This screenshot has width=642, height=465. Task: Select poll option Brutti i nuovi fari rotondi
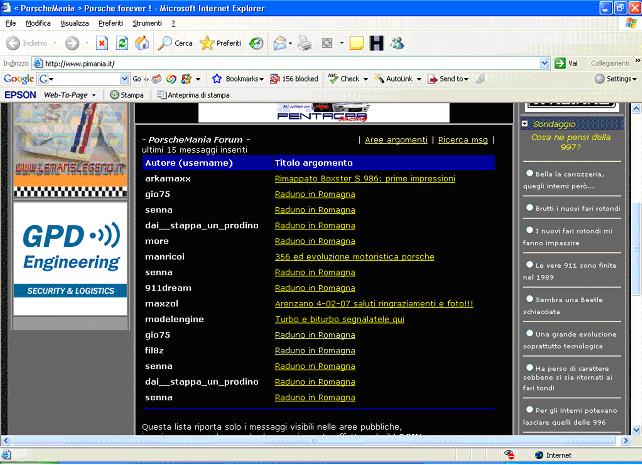[x=530, y=208]
